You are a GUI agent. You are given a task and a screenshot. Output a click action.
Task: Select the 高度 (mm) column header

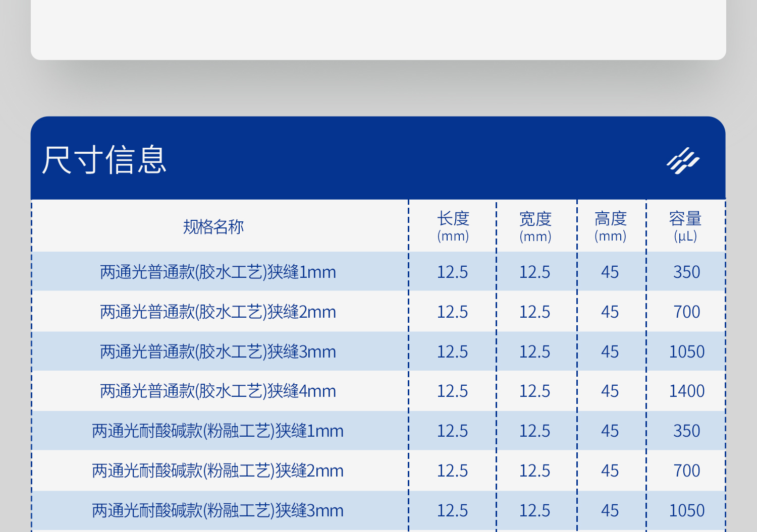click(610, 226)
